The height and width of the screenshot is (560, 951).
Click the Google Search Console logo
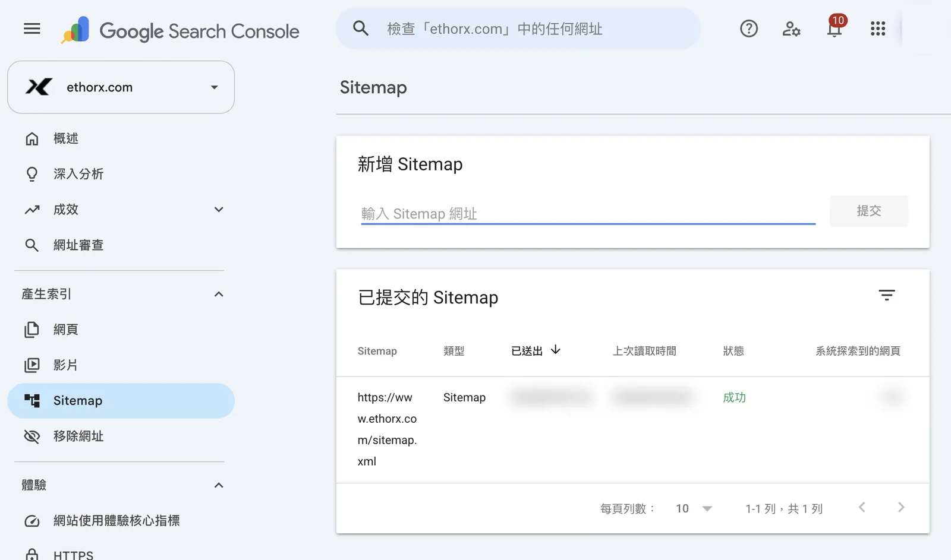[180, 30]
